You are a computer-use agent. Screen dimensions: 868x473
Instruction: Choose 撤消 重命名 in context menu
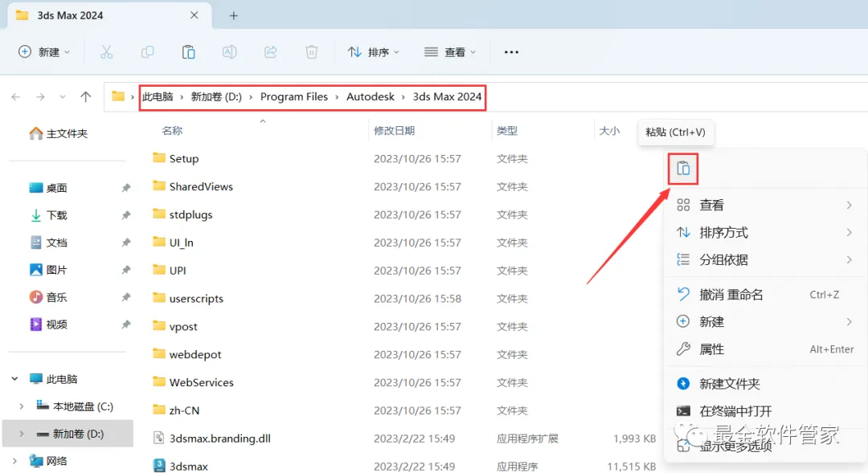764,294
